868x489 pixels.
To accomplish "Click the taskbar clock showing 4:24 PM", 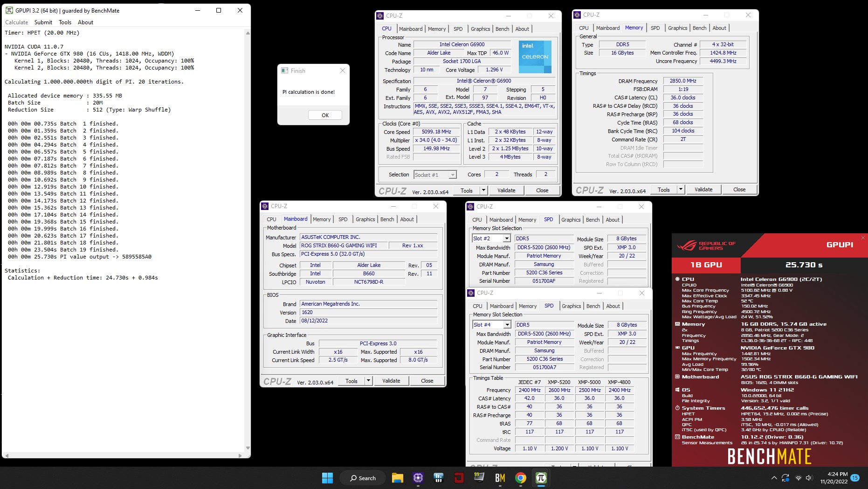I will click(834, 478).
